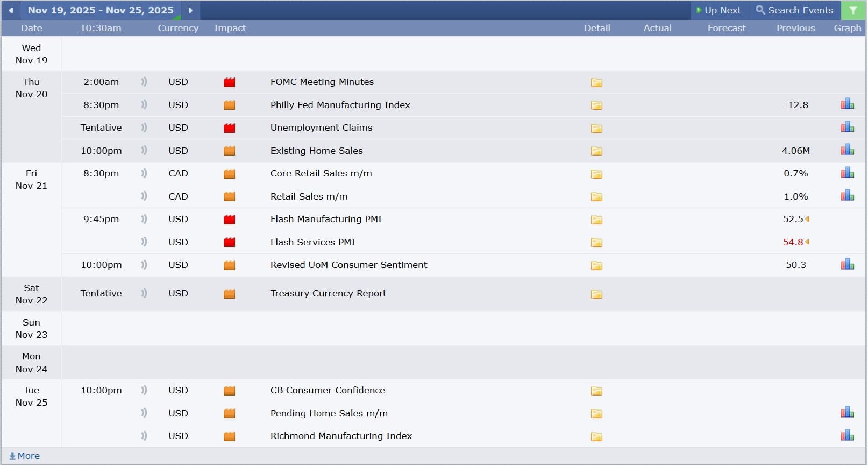The width and height of the screenshot is (868, 466).
Task: Open detail folder for FOMC Meeting Minutes
Action: pyautogui.click(x=596, y=82)
